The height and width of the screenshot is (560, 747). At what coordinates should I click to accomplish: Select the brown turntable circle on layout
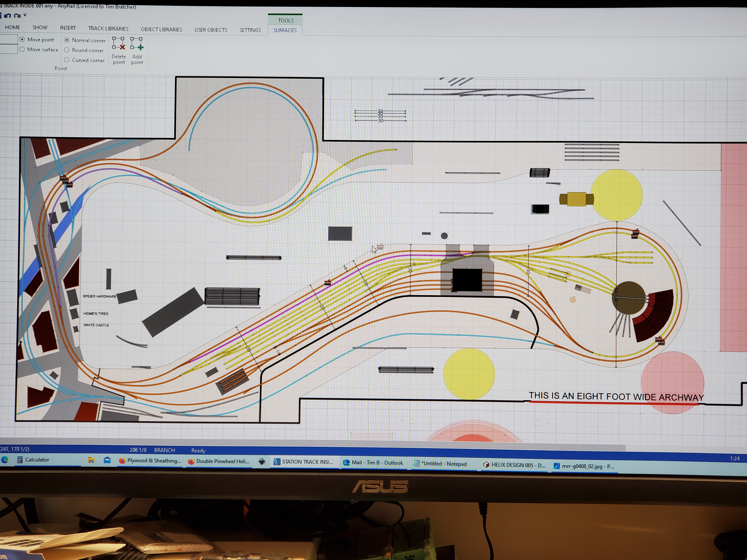(x=628, y=298)
